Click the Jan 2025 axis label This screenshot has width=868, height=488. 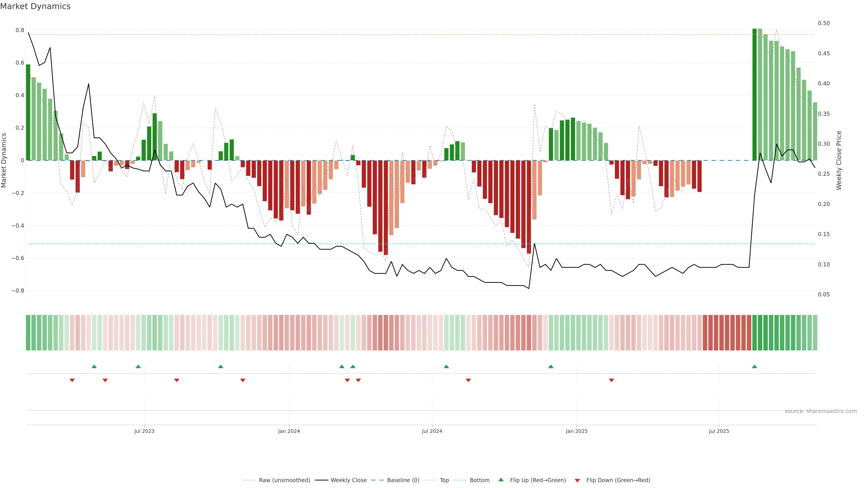tap(577, 431)
